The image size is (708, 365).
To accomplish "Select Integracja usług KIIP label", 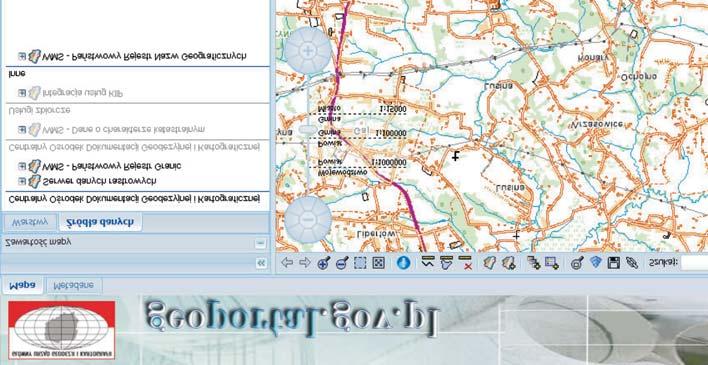I will [x=83, y=93].
